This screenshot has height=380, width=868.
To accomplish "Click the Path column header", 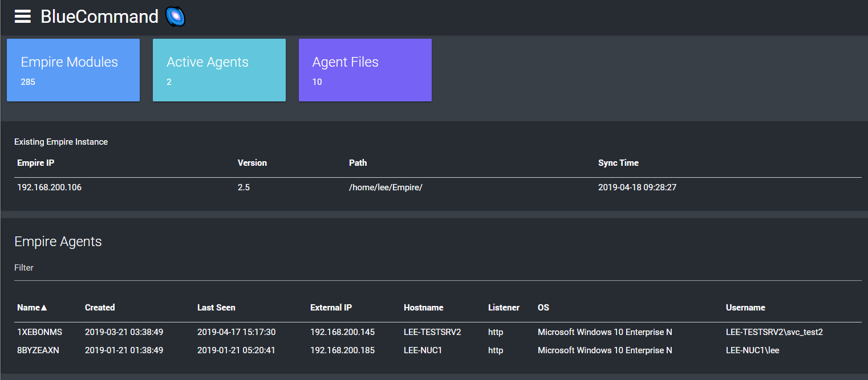I will coord(358,163).
